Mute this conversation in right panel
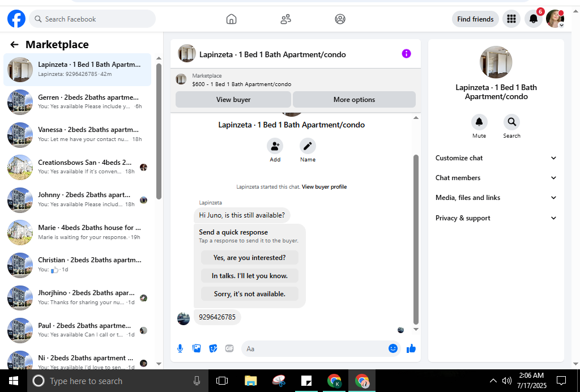The width and height of the screenshot is (580, 392). [479, 122]
